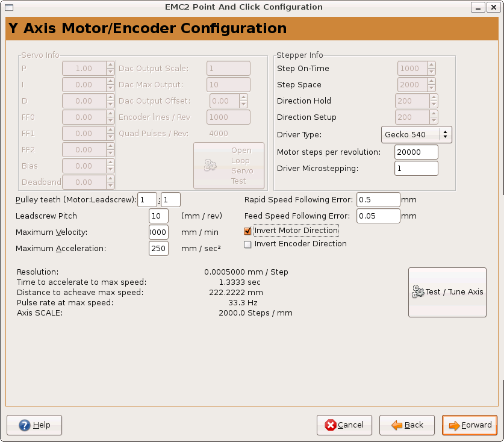Click the Maximum Acceleration field
Screen dimensions: 504x442
pos(158,248)
